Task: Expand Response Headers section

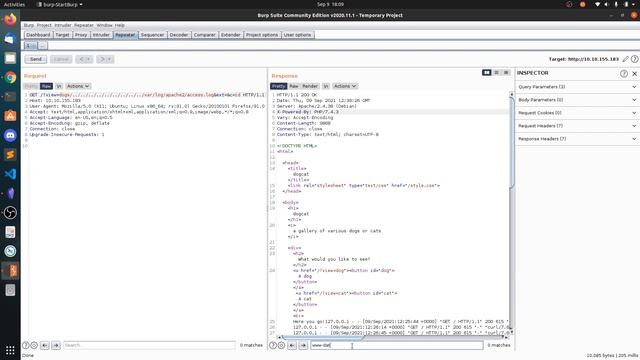Action: (577, 139)
